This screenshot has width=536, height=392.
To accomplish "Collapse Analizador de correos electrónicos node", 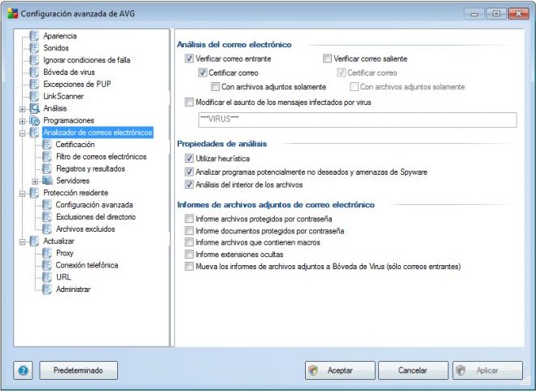I will point(22,133).
